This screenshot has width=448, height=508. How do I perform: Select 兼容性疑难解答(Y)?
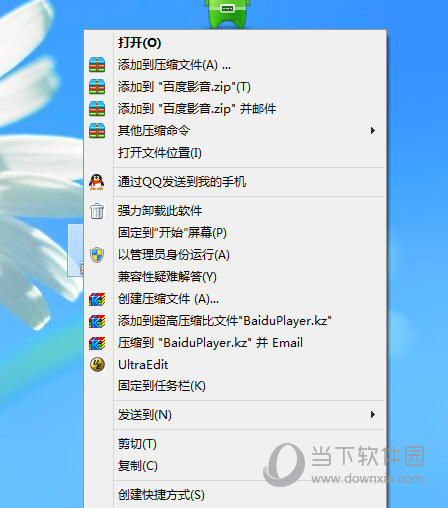[235, 277]
